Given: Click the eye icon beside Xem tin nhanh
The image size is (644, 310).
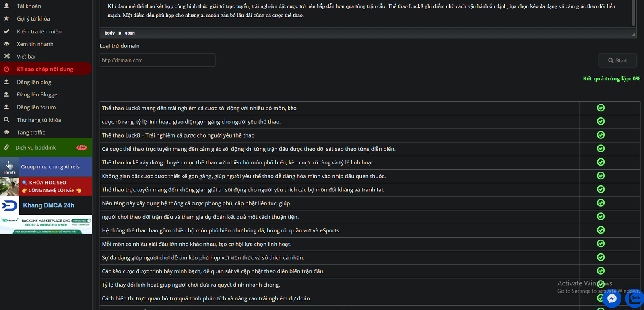Looking at the screenshot, I should (x=6, y=44).
